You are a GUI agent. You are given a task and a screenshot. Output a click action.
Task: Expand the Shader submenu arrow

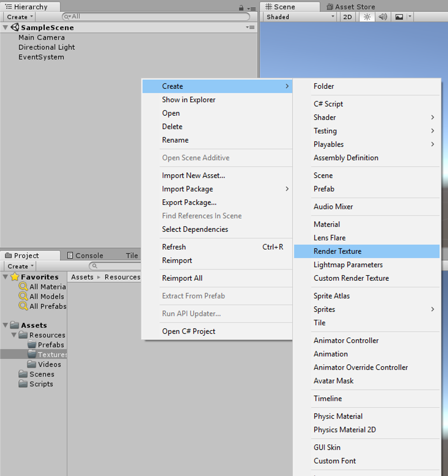(433, 117)
